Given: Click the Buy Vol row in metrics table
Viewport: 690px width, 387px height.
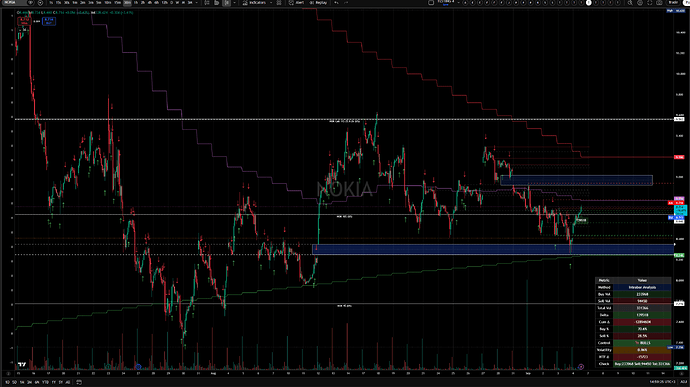Looking at the screenshot, I should pyautogui.click(x=633, y=294).
